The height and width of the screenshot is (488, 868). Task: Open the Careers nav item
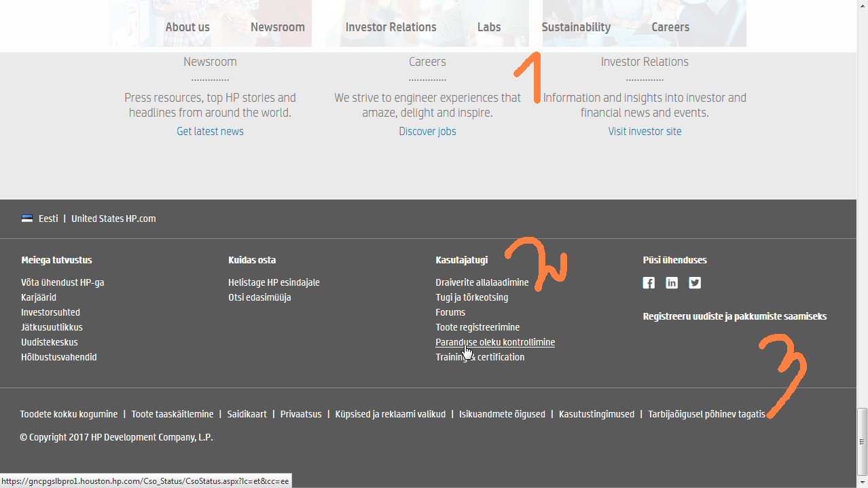[x=670, y=27]
